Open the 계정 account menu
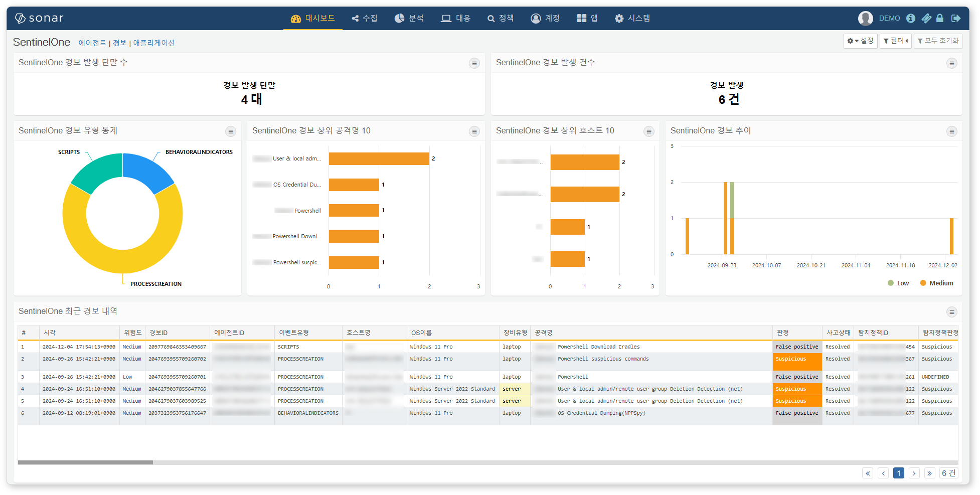The image size is (980, 495). [546, 18]
